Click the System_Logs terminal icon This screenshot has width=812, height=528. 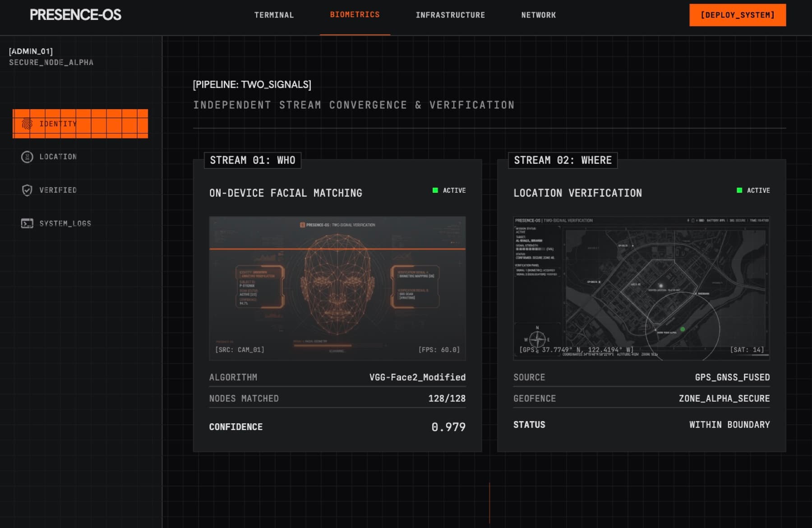(27, 223)
